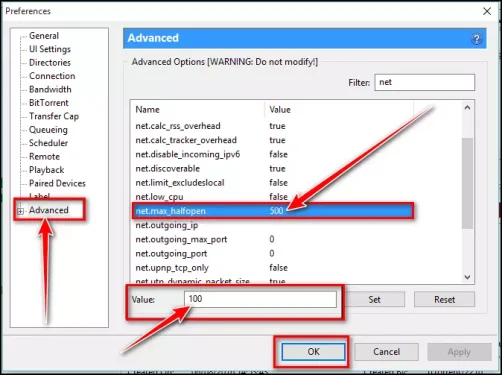Click the Set button
502x375 pixels.
pos(374,299)
